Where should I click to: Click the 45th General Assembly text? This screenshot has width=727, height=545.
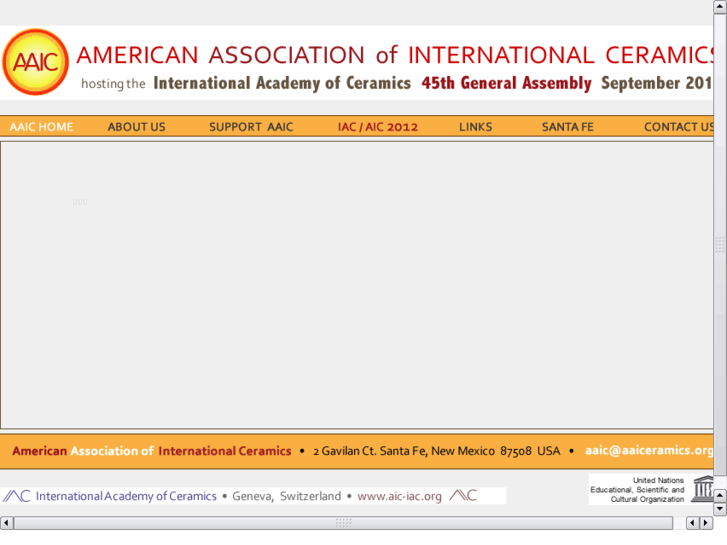(506, 83)
